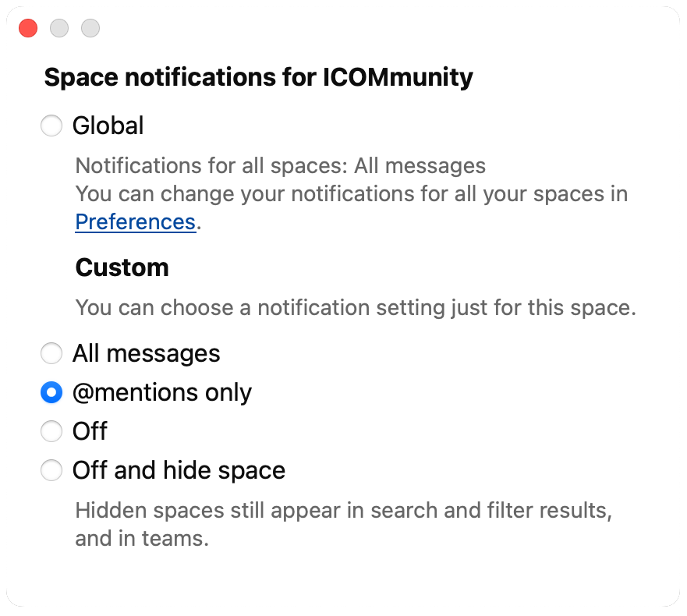Click the Custom section heading
Screen dimensions: 687x616
(122, 267)
